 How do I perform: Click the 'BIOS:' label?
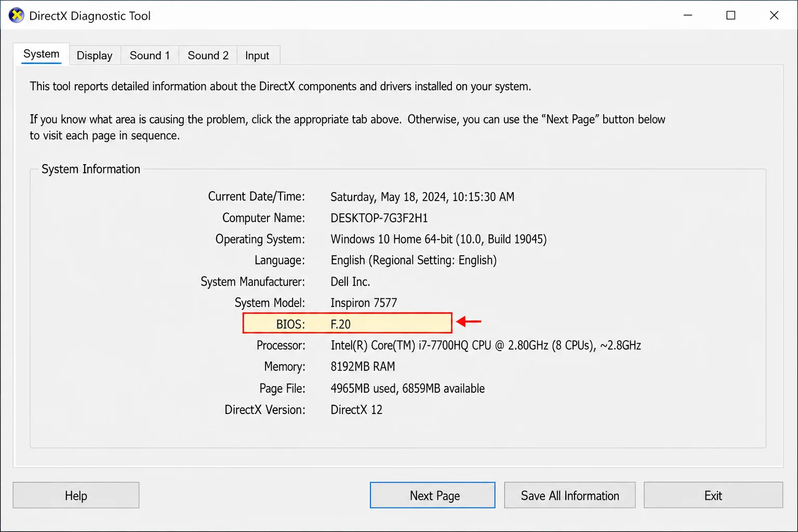click(291, 324)
